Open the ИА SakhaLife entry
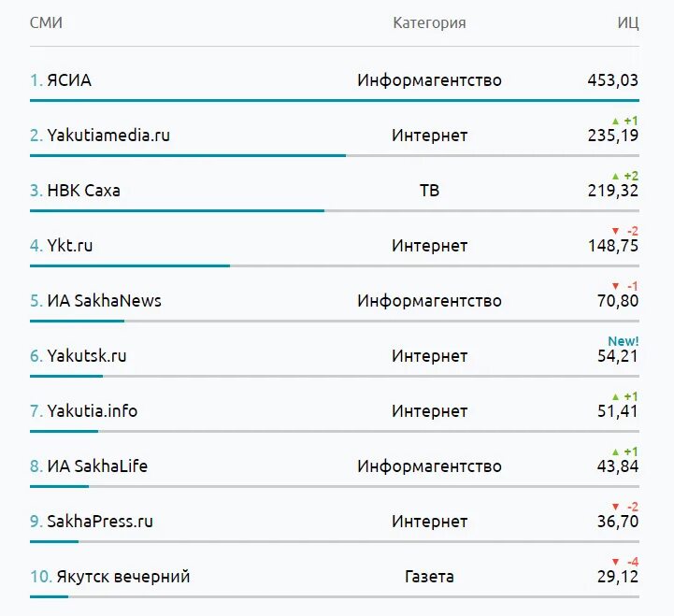This screenshot has width=674, height=616. click(97, 466)
